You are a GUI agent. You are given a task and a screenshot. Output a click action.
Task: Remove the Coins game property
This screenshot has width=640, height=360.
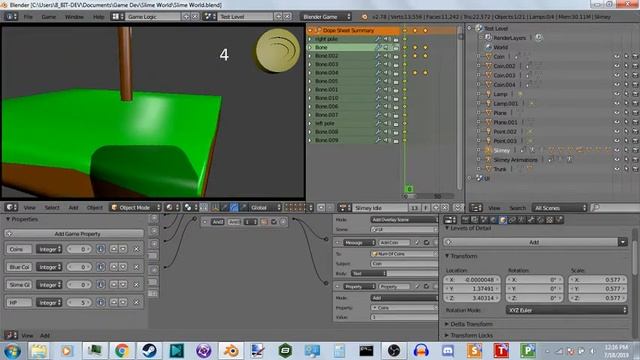[x=136, y=249]
